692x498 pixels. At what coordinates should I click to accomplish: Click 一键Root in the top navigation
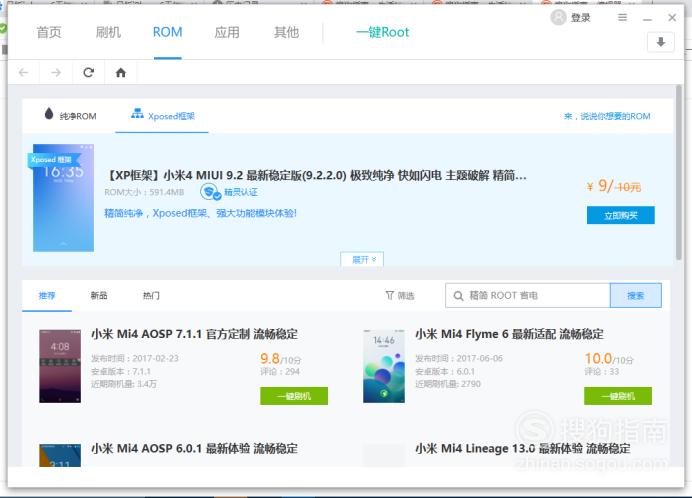[383, 32]
